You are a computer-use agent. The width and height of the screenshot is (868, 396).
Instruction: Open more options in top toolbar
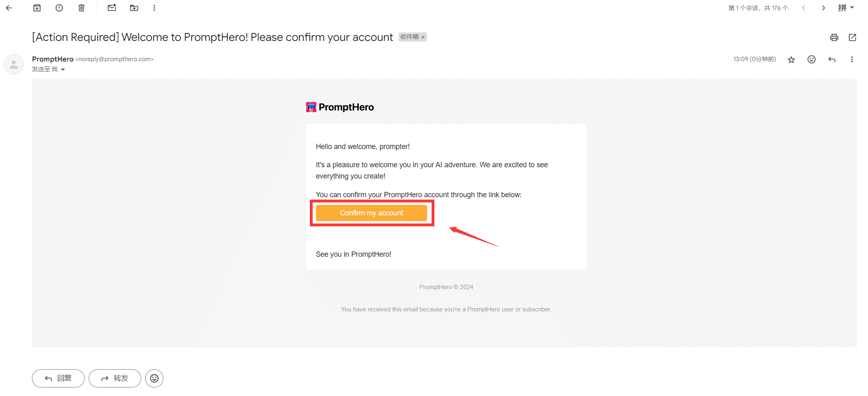(x=154, y=8)
